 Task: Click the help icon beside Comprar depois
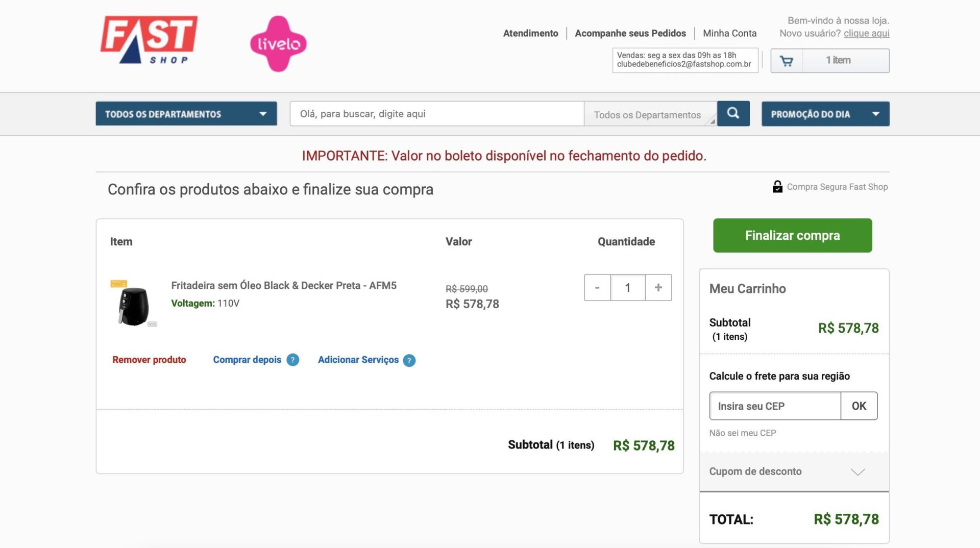coord(292,360)
